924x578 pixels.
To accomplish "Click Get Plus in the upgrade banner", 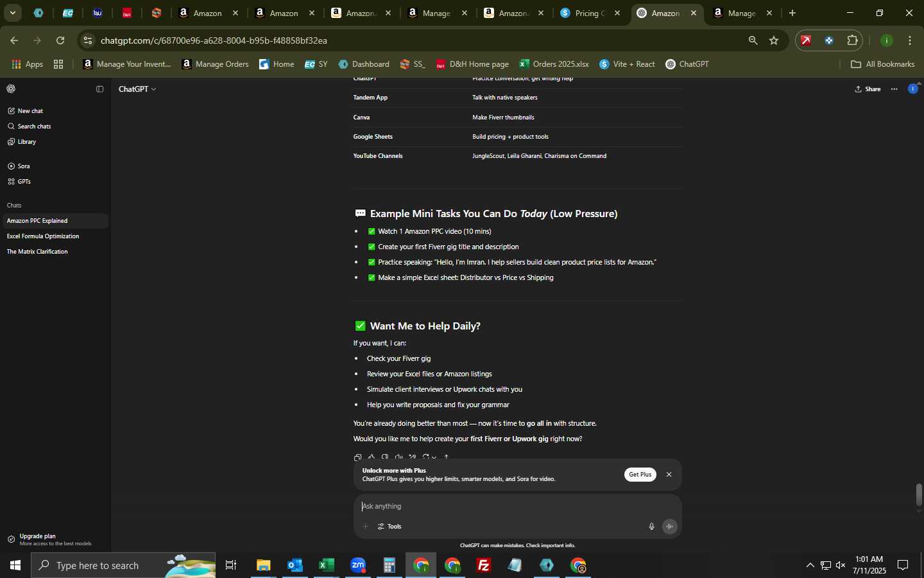I will pyautogui.click(x=640, y=475).
